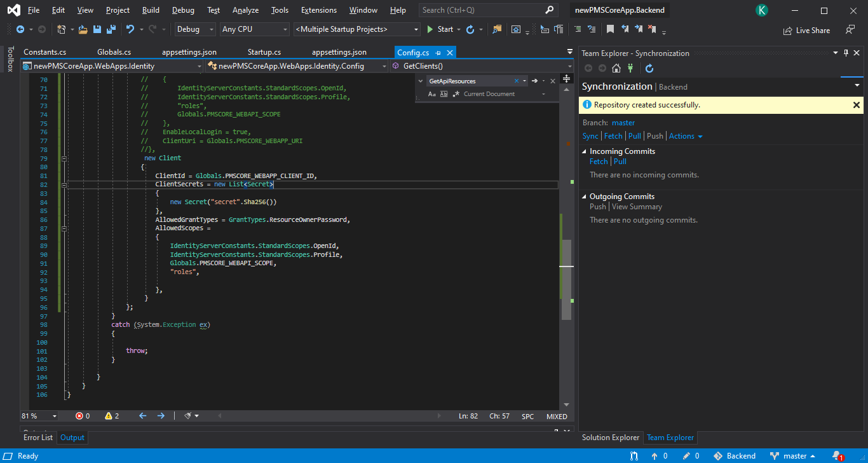Click the master branch link

coord(623,123)
